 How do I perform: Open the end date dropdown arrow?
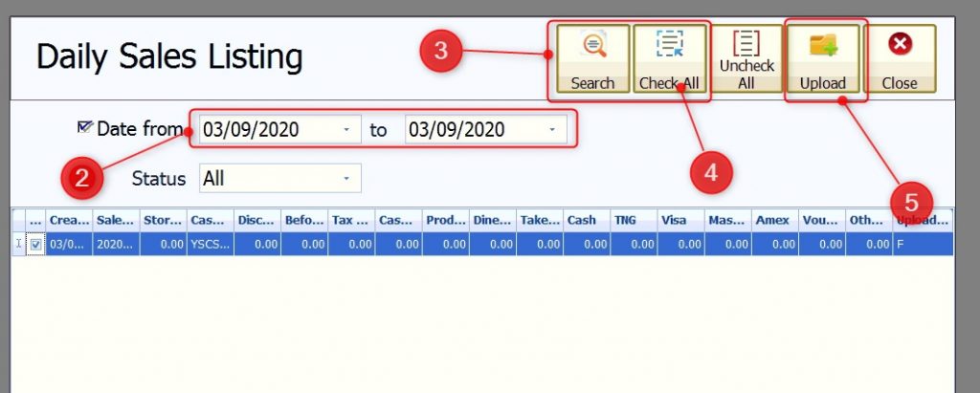551,129
